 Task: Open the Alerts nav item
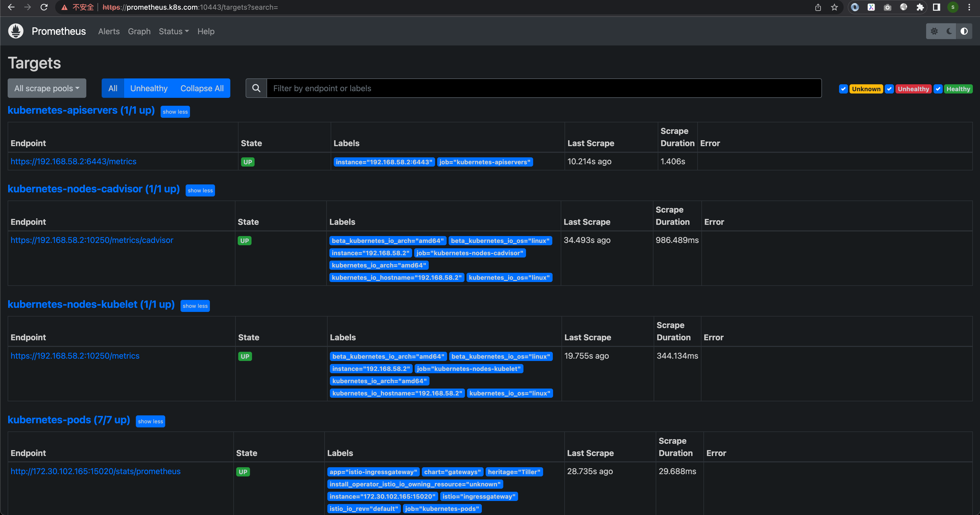tap(109, 32)
